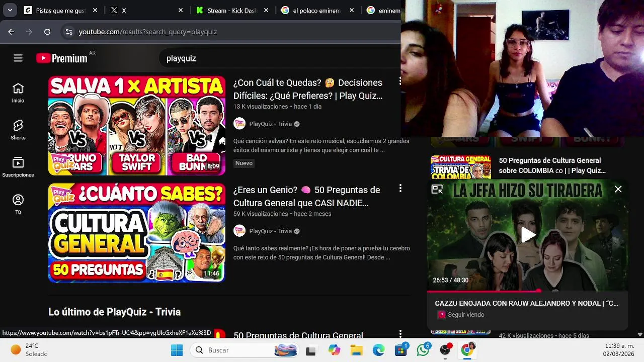Click the Seguir viendo label
Screen dimensions: 644x362
(466, 315)
